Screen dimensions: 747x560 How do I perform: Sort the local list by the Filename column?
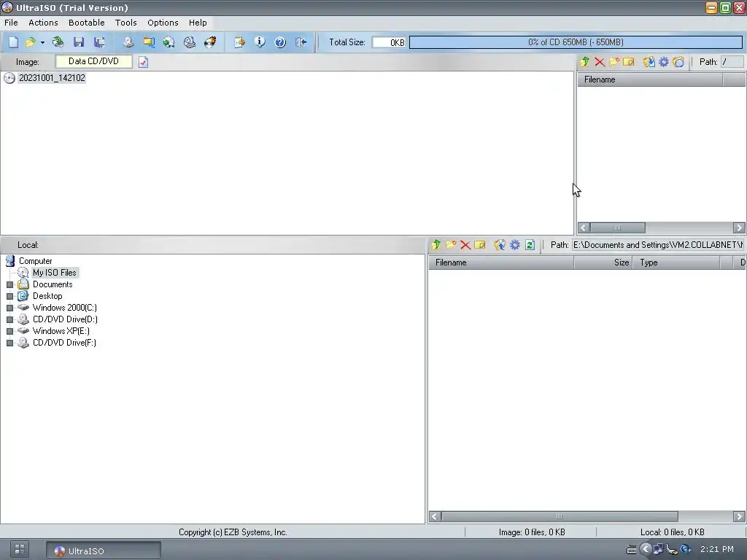click(x=501, y=262)
